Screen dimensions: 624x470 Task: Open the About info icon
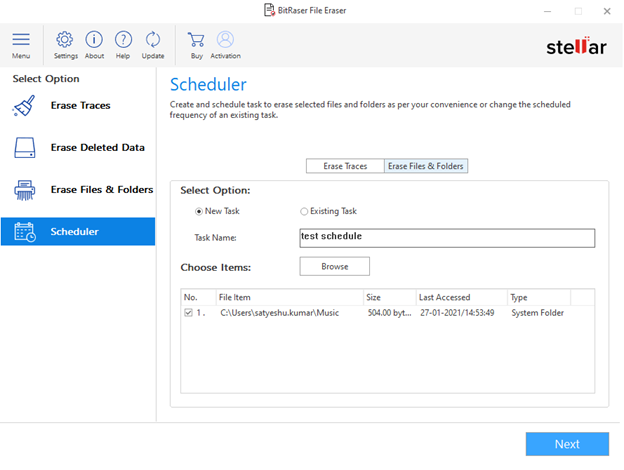(x=94, y=39)
